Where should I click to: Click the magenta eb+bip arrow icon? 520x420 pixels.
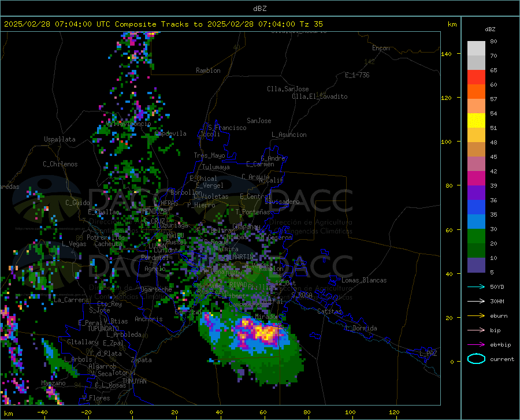476,345
